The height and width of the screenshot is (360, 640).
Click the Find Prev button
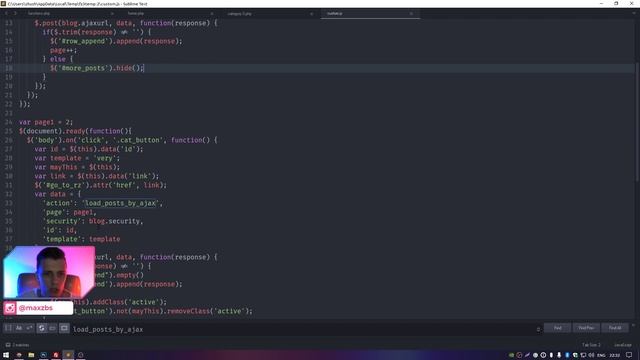[x=586, y=328]
